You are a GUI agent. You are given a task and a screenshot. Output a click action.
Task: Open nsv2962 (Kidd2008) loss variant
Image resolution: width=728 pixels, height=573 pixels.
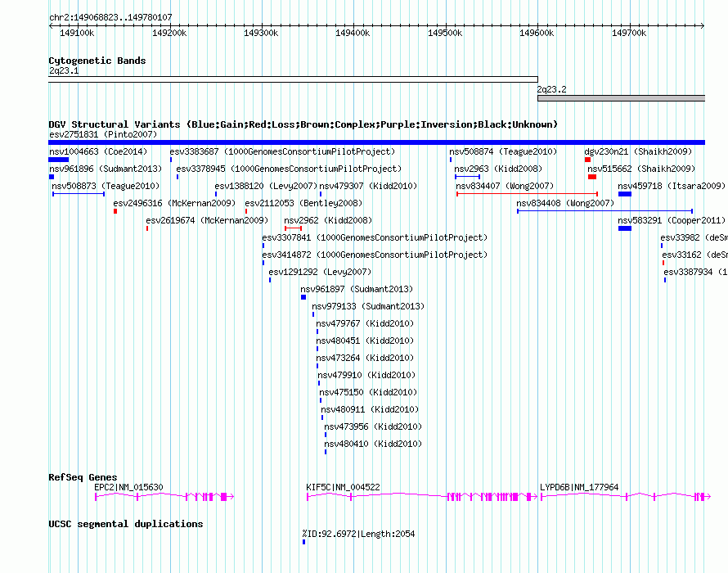[x=328, y=220]
